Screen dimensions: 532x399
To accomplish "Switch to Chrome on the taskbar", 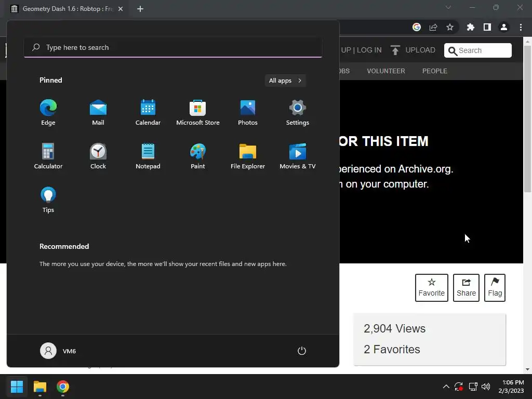I will pos(63,387).
